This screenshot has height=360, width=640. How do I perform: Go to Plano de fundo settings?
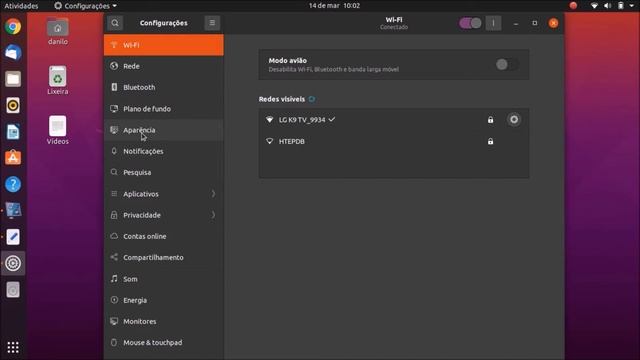pos(164,109)
